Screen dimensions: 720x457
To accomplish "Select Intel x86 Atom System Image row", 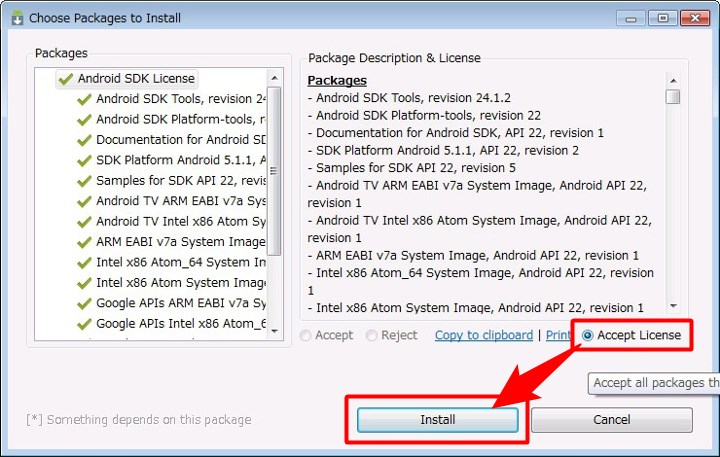I will pos(171,283).
